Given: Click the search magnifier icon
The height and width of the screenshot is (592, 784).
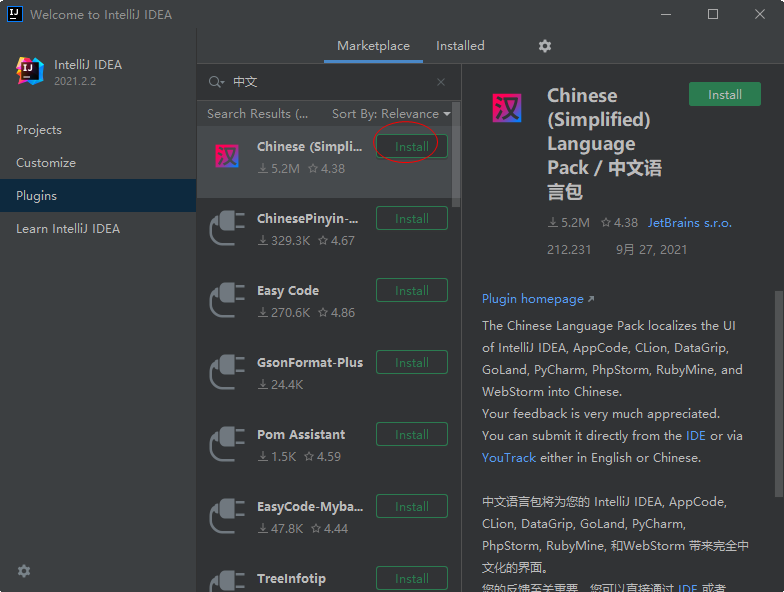Looking at the screenshot, I should click(x=216, y=82).
